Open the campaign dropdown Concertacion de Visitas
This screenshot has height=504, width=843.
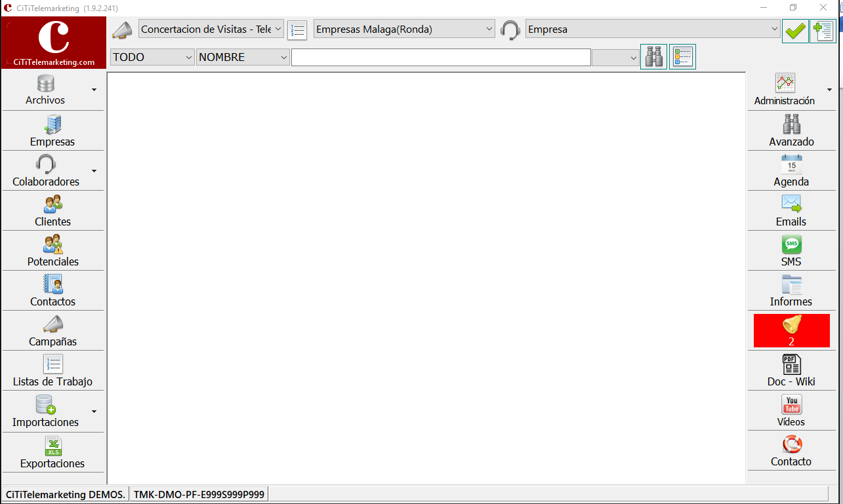211,29
